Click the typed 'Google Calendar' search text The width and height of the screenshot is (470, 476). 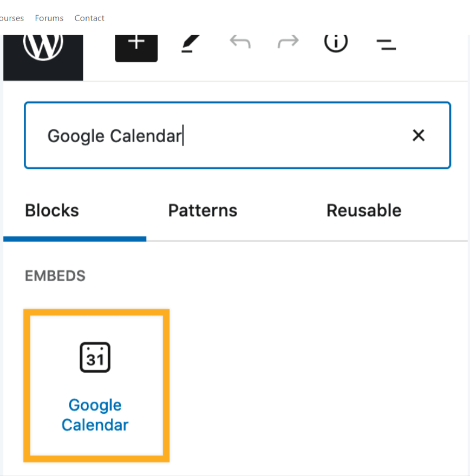(x=114, y=136)
